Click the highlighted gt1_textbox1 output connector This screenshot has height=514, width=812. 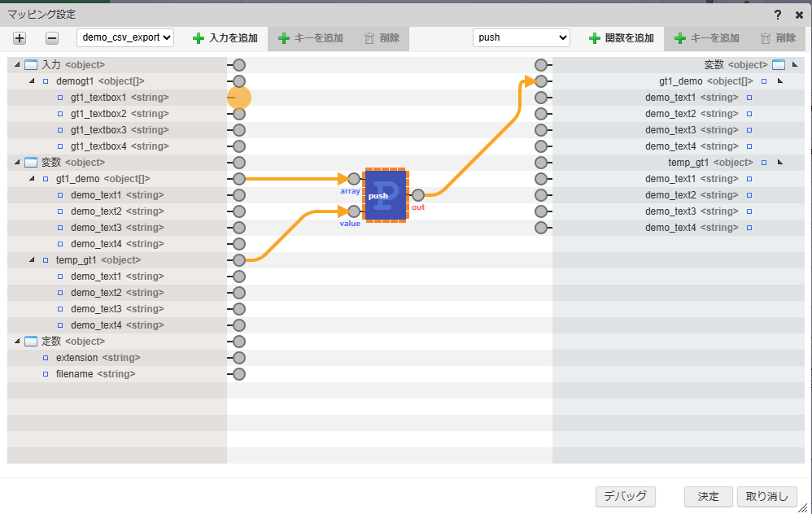[239, 98]
